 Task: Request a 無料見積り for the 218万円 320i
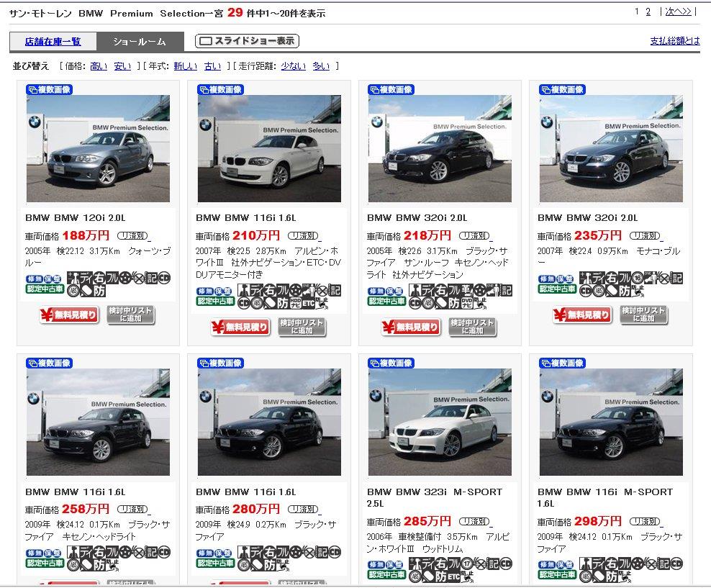tap(412, 327)
